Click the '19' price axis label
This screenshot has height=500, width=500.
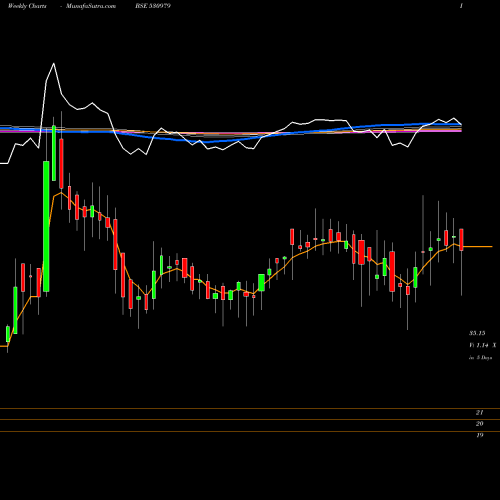tap(480, 435)
